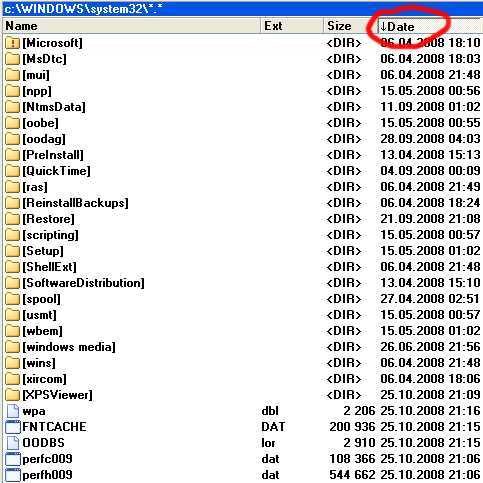Viewport: 483px width, 483px height.
Task: Select the OODBS file icon
Action: point(13,443)
